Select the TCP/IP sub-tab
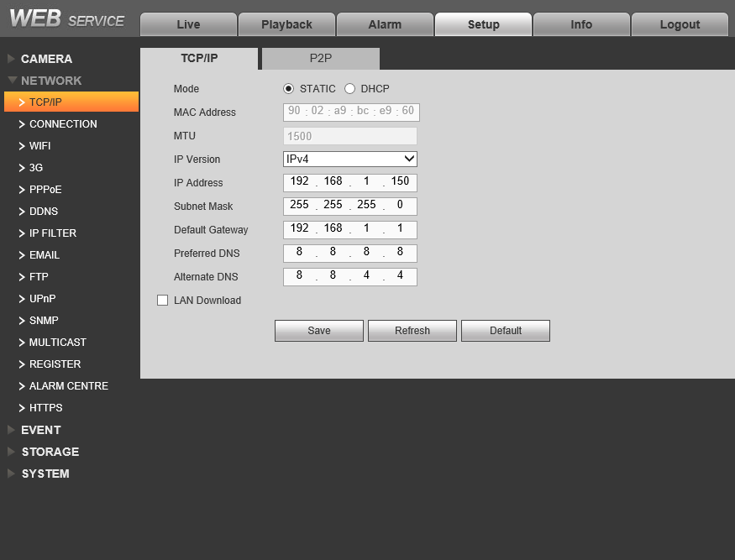Viewport: 735px width, 560px height. [x=199, y=58]
